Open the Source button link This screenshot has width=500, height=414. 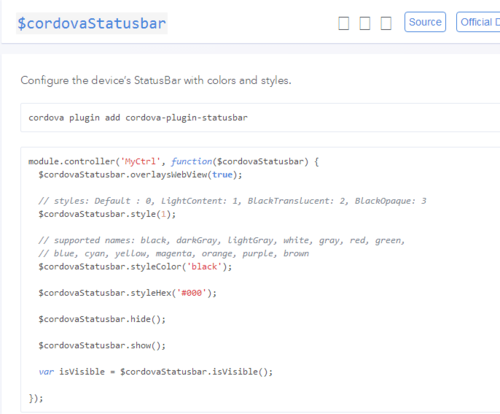coord(425,22)
